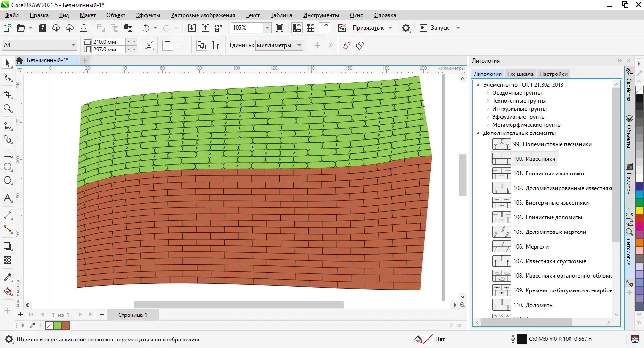Screen dimensions: 644x348
Task: Click the brown swatch in document palette
Action: [66, 325]
